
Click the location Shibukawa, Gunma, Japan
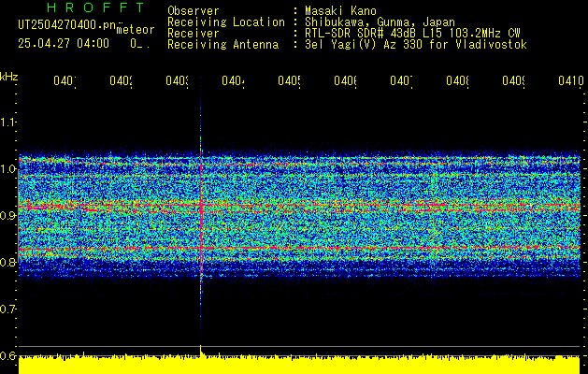click(x=380, y=22)
